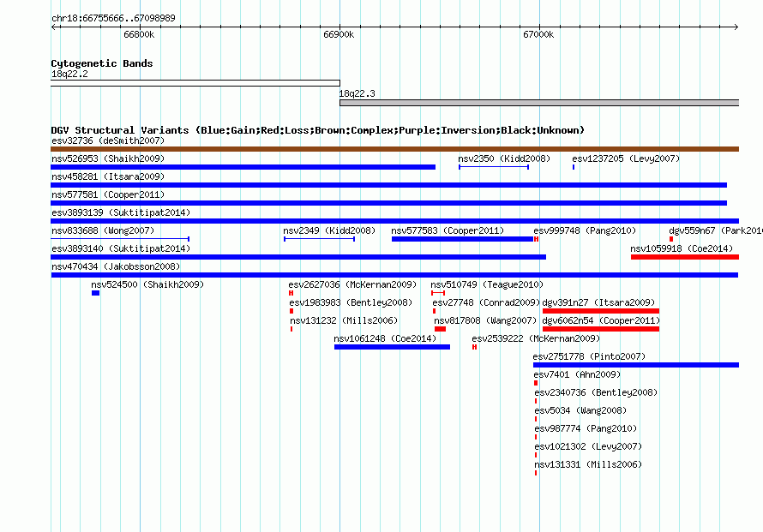Open esv3893140 (Suktitipat2014) label
Viewport: 763px width, 532px height.
121,249
